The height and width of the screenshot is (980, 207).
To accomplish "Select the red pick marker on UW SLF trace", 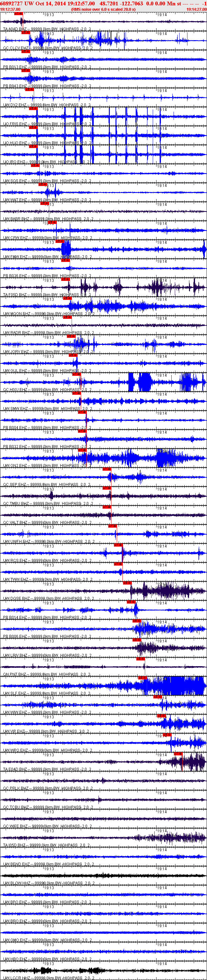I will click(142, 678).
